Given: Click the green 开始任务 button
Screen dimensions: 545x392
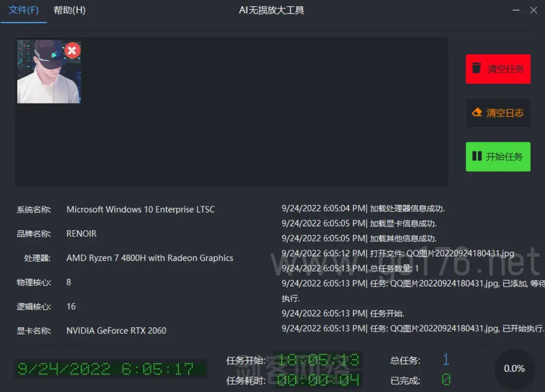Looking at the screenshot, I should [x=498, y=157].
